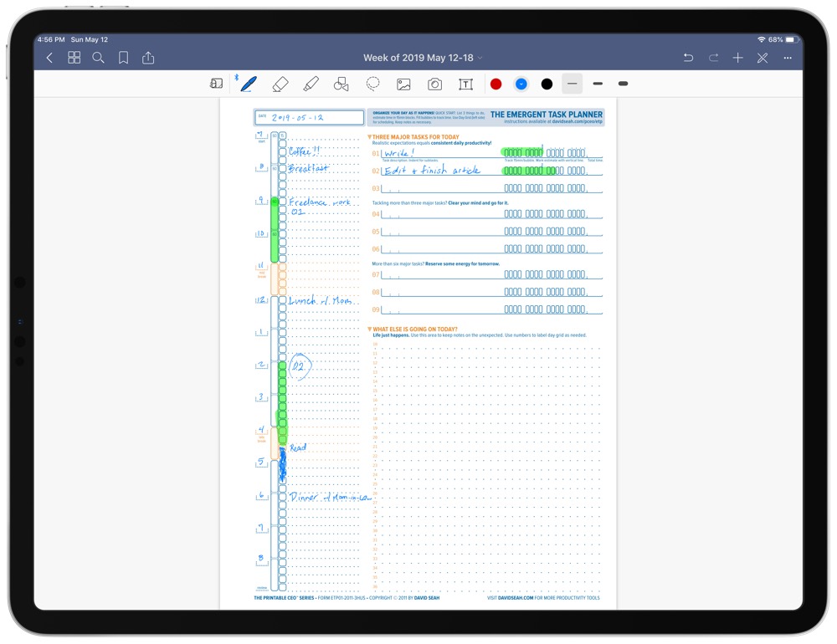837x644 pixels.
Task: Click 'THE PRINTABLE CEO SERIES' footer text
Action: click(x=284, y=598)
